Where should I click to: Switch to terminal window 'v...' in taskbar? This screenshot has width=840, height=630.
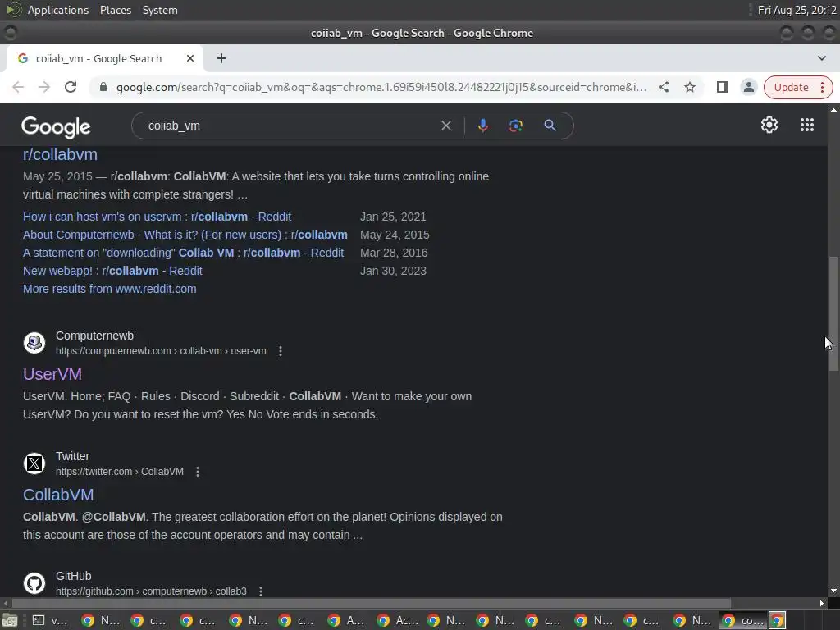[x=51, y=620]
